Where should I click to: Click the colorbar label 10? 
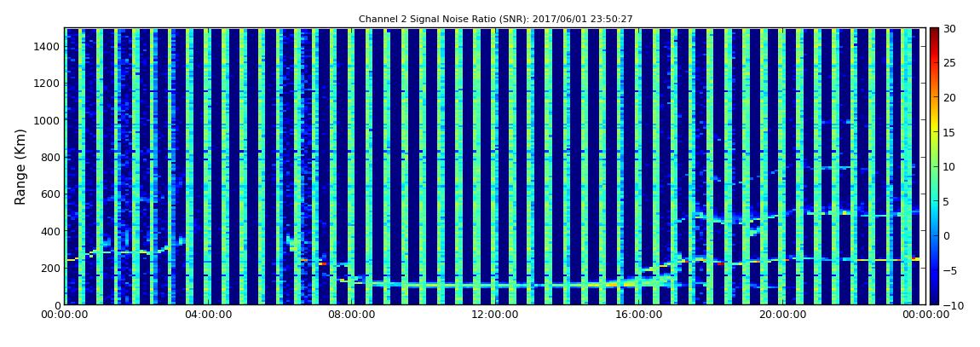(949, 167)
